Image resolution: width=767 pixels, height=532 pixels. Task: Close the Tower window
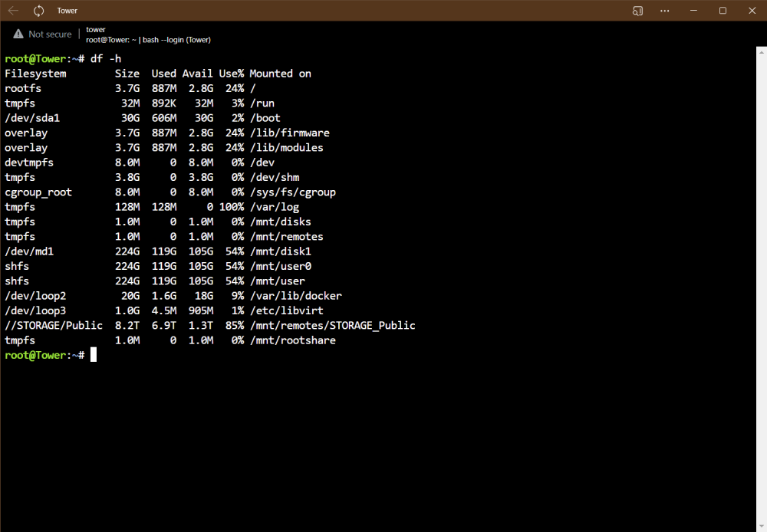(x=752, y=10)
